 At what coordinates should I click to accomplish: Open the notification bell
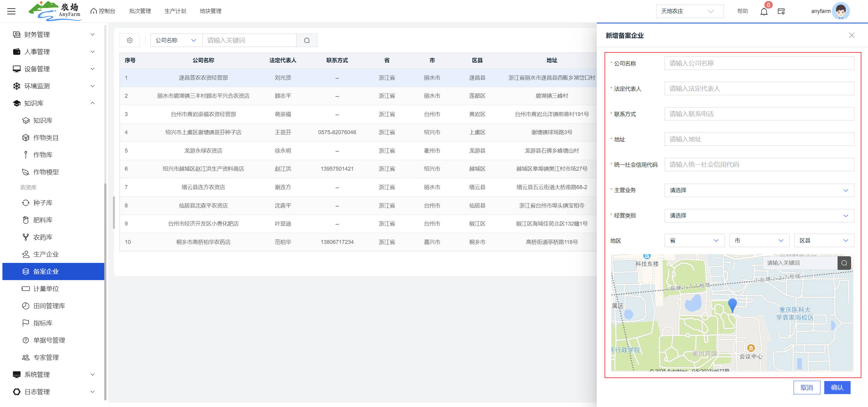click(x=763, y=11)
